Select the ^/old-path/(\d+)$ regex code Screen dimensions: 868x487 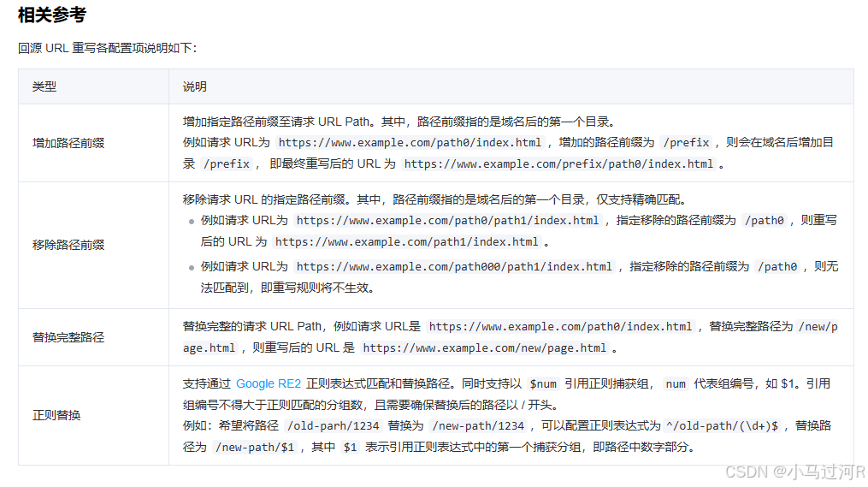(x=723, y=425)
